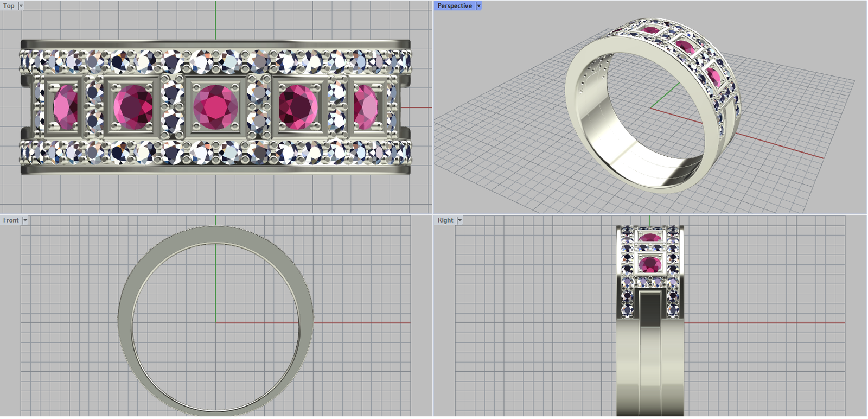Image resolution: width=868 pixels, height=419 pixels.
Task: Click the lower ruby in Right view
Action: click(x=649, y=265)
